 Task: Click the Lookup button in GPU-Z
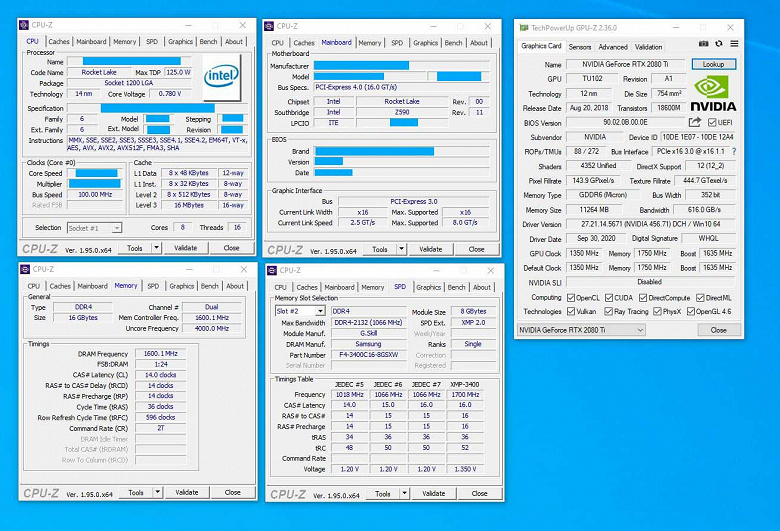[x=713, y=64]
